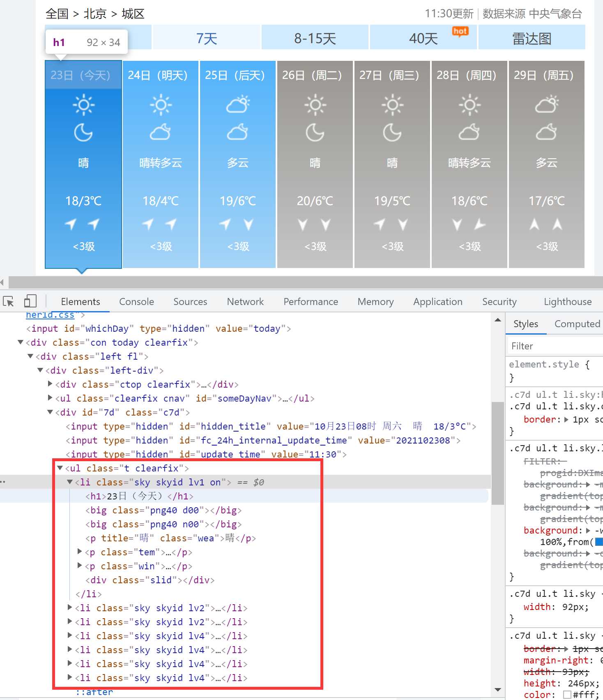
Task: Click the daytime sun icon for 27日
Action: 392,105
